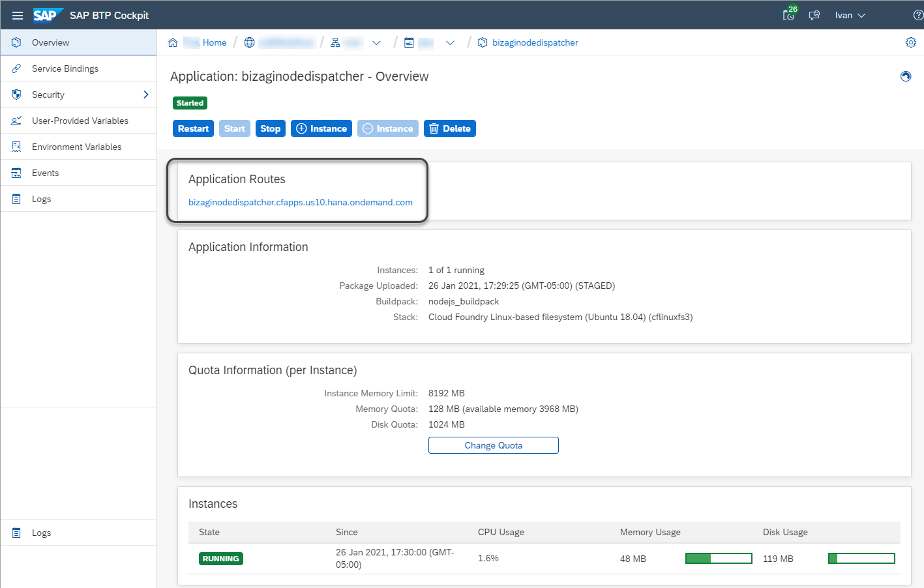Expand the space breadcrumb dropdown chevron

[450, 42]
